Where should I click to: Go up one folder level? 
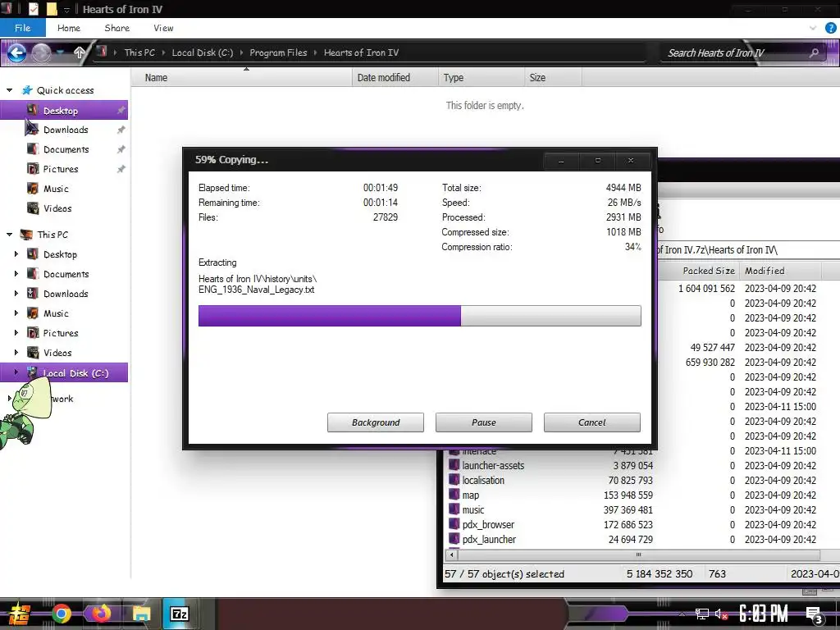[80, 52]
